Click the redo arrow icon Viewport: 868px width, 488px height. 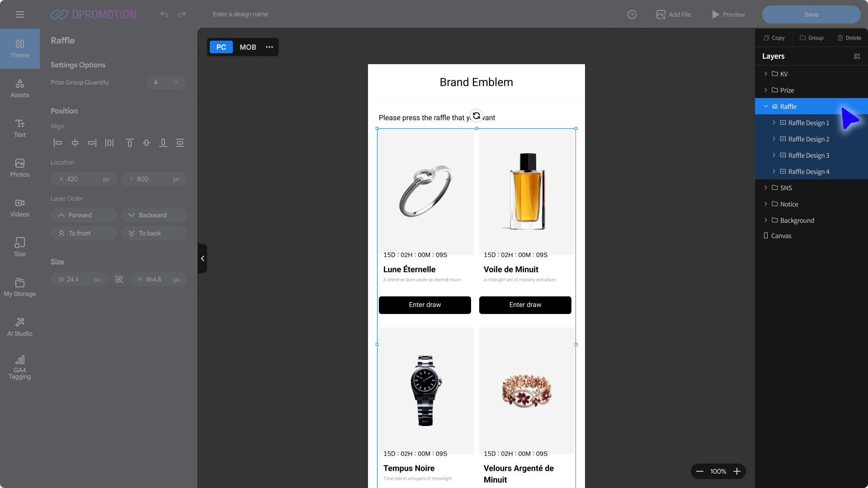pyautogui.click(x=182, y=14)
